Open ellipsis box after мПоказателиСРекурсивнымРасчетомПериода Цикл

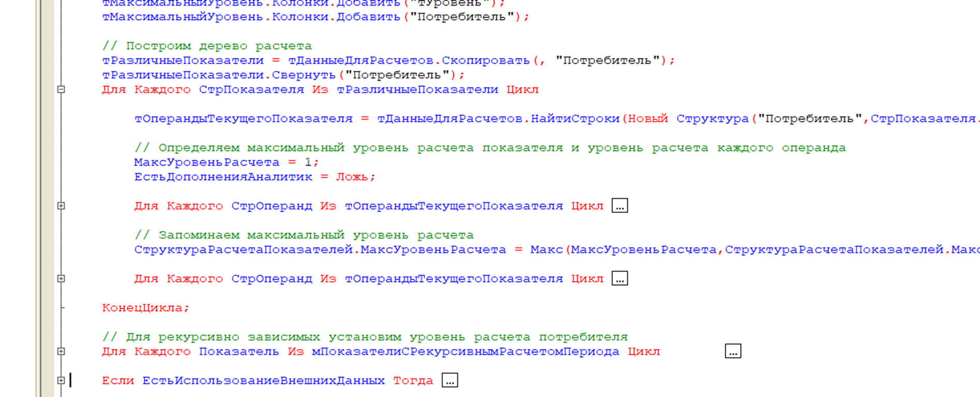tap(732, 351)
